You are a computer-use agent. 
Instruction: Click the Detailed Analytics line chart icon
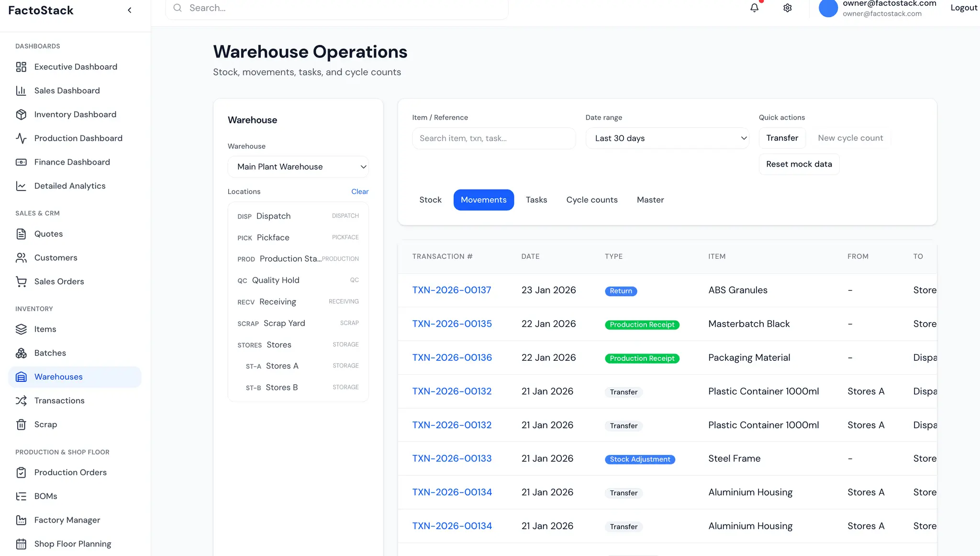[x=21, y=186]
